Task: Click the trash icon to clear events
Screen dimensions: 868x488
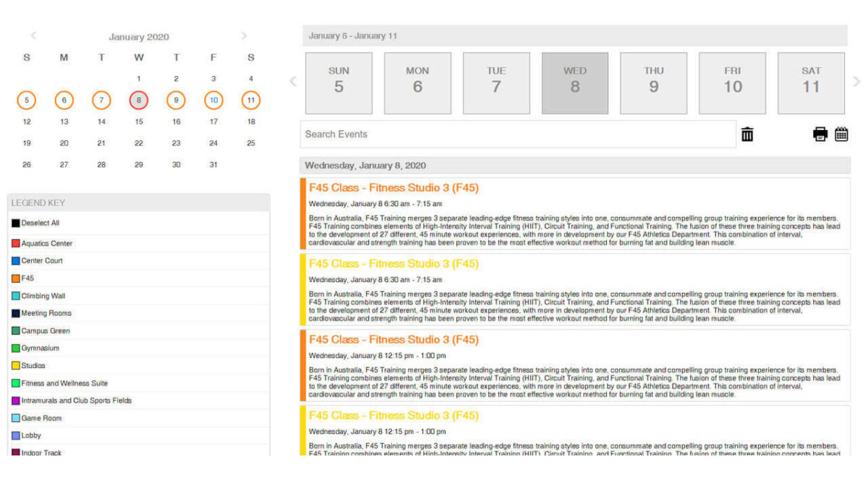Action: tap(747, 133)
